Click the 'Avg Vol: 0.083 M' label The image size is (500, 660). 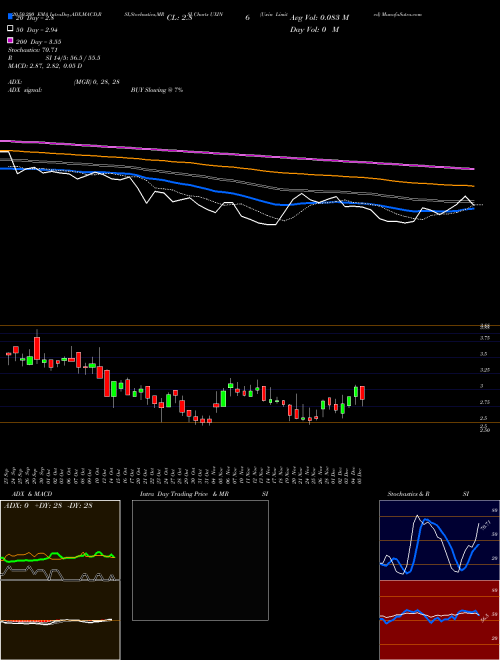point(319,18)
